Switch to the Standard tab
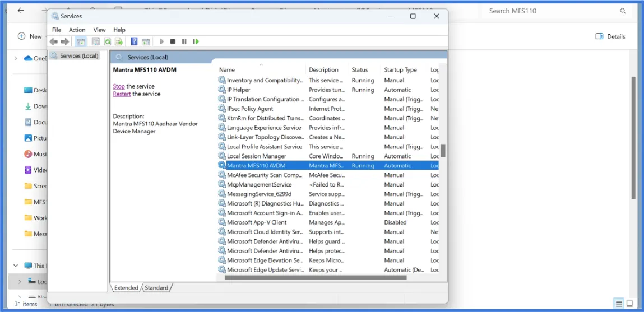This screenshot has height=312, width=644. pyautogui.click(x=156, y=288)
